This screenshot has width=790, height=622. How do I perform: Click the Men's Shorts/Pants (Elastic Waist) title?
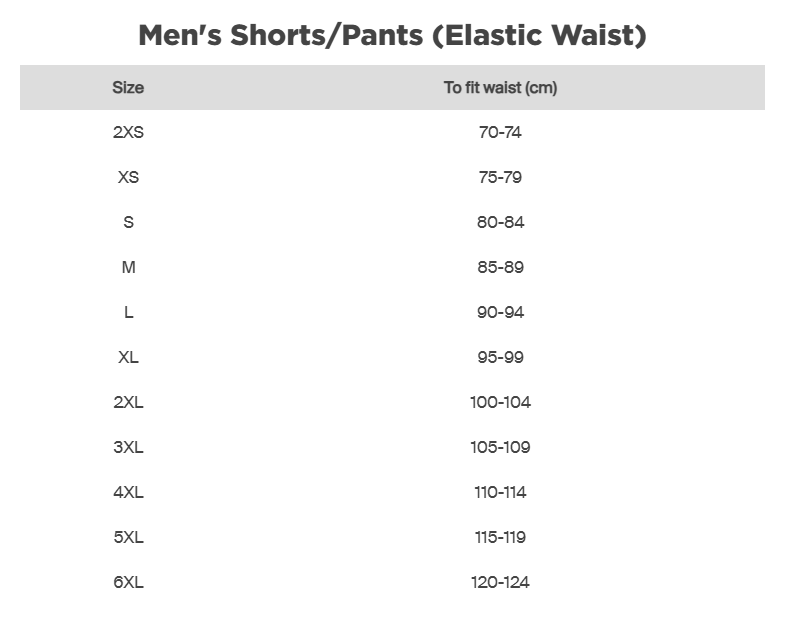click(392, 36)
